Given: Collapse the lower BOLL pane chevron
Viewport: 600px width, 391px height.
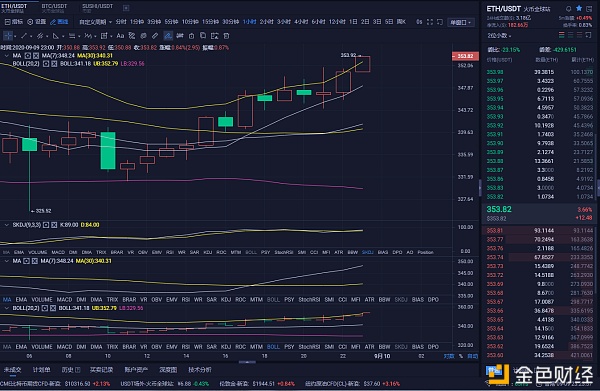Looking at the screenshot, I should click(x=7, y=308).
